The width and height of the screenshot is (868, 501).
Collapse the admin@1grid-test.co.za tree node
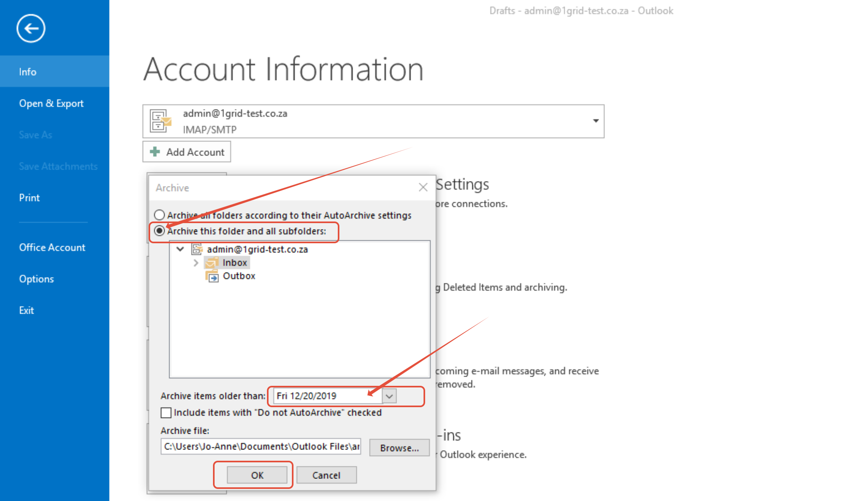pyautogui.click(x=180, y=249)
